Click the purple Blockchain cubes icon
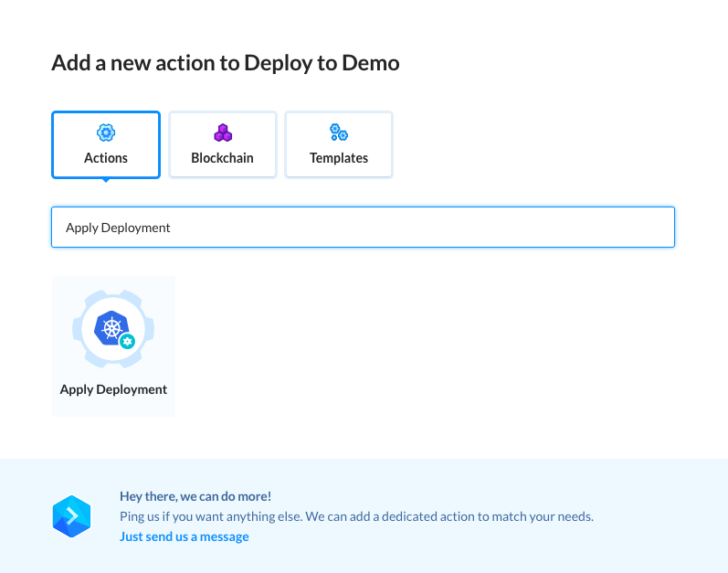The image size is (728, 573). point(223,133)
